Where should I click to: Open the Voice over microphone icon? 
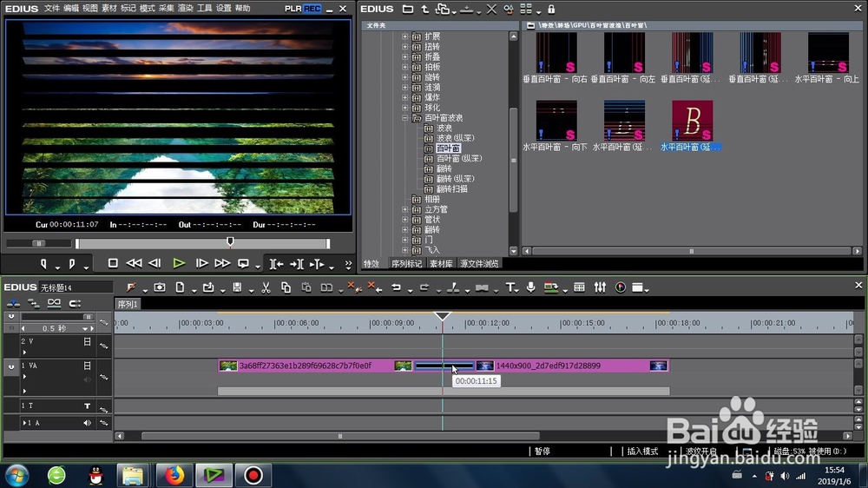coord(530,287)
